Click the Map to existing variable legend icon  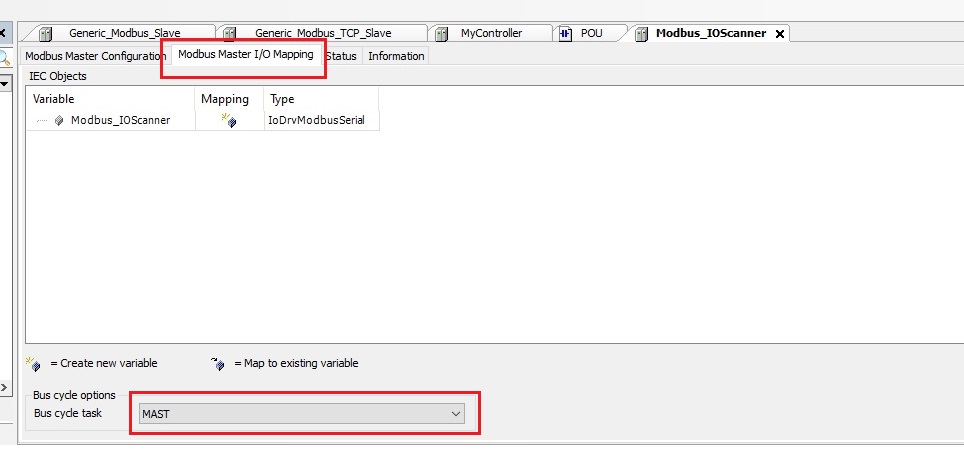218,363
